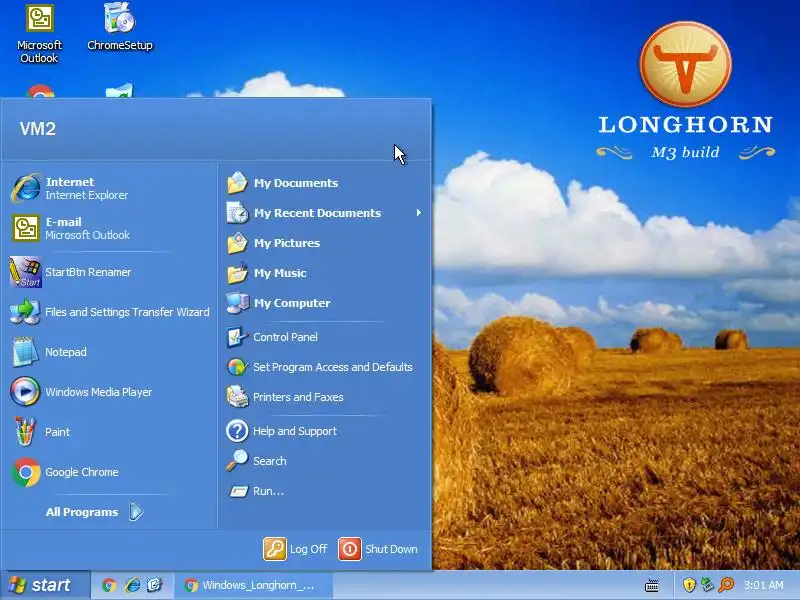Open My Documents folder icon
The width and height of the screenshot is (800, 600).
237,183
